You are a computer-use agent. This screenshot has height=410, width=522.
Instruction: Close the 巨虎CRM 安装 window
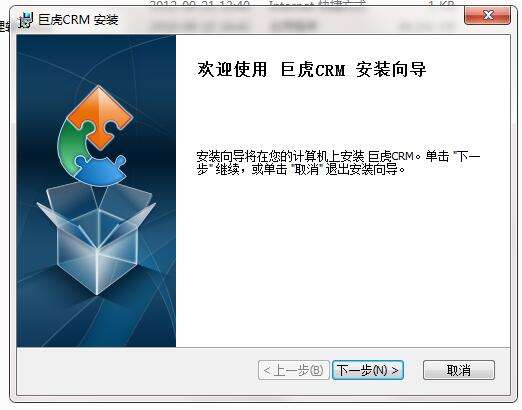tap(487, 16)
